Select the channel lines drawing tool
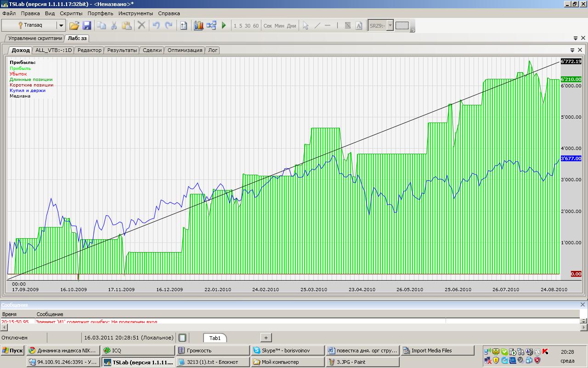Screen dimensions: 588x368 click(348, 26)
